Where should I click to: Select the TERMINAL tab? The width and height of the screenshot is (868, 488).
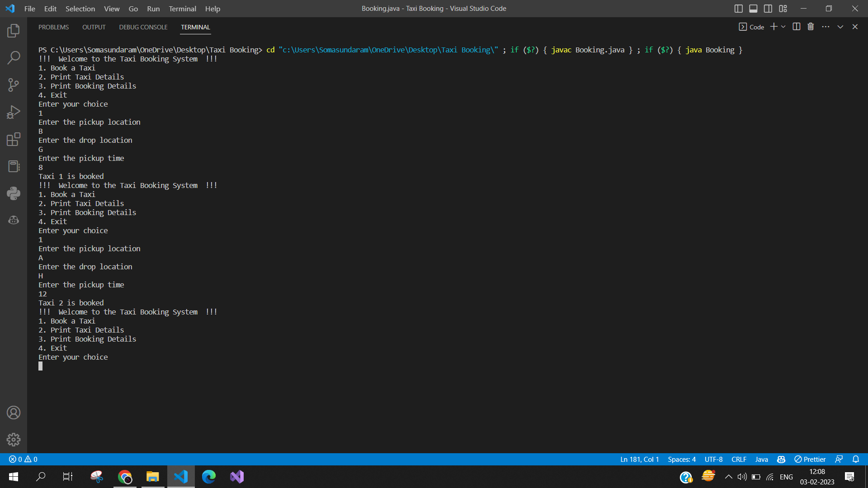click(x=195, y=27)
